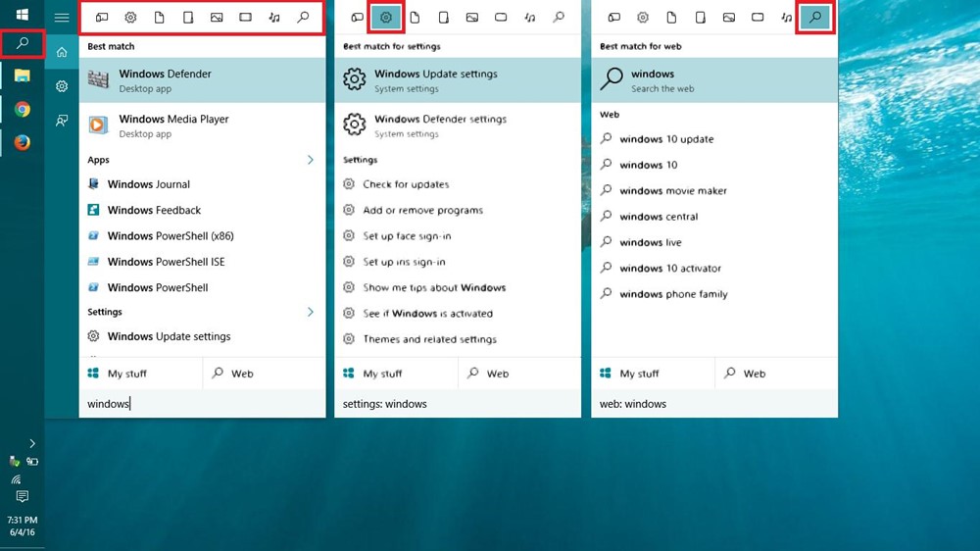Click the taskbar search magnifier icon
980x551 pixels.
tap(23, 43)
